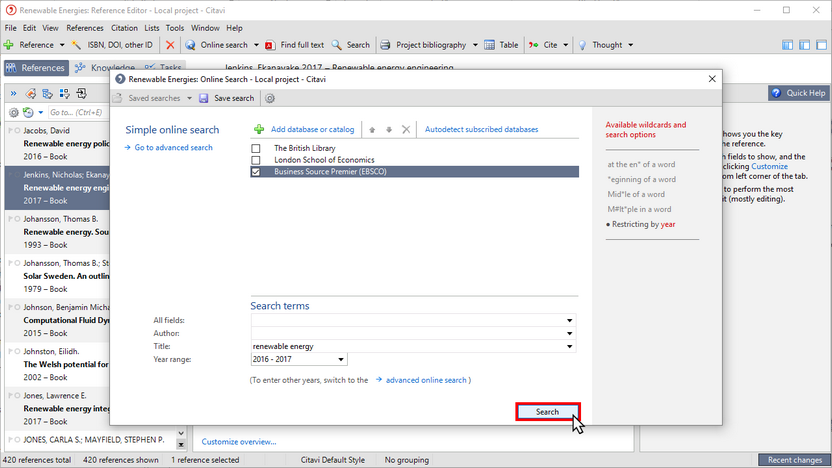Open the Lists menu
This screenshot has width=832, height=468.
(x=152, y=28)
